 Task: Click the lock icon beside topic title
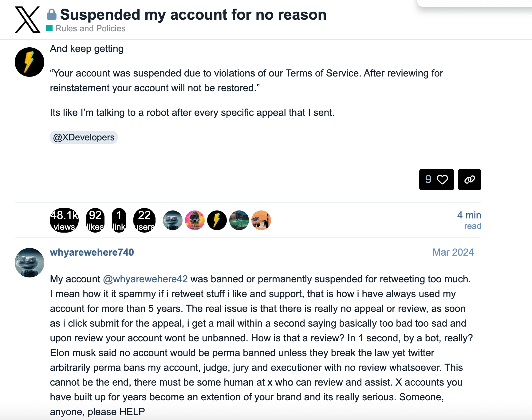(x=52, y=14)
